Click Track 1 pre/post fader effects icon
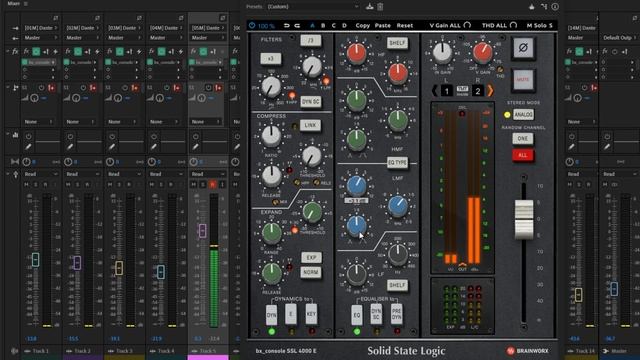The width and height of the screenshot is (640, 360). [46, 51]
